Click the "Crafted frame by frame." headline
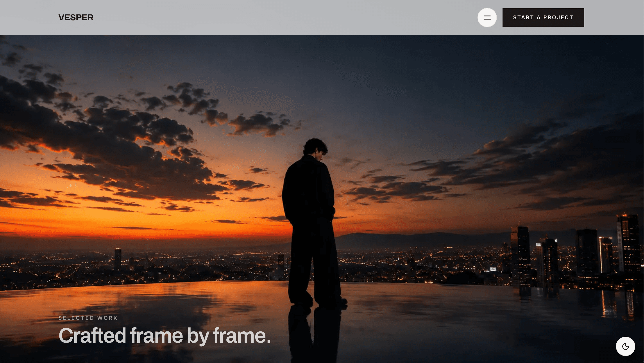The width and height of the screenshot is (644, 363). click(x=165, y=336)
